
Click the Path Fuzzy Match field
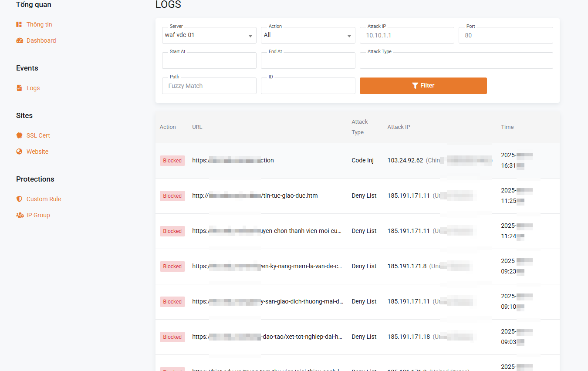click(209, 86)
